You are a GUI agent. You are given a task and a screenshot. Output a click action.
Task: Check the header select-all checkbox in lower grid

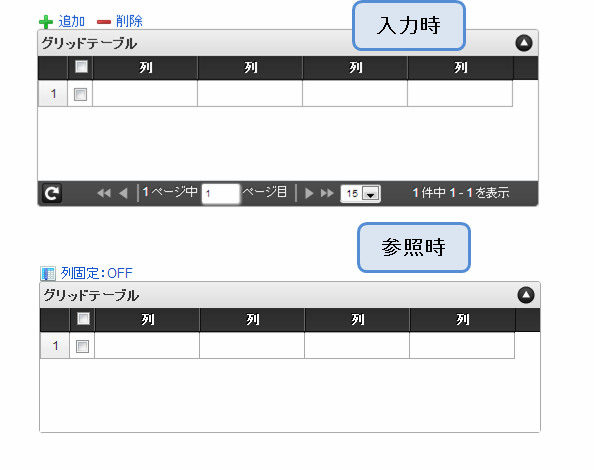83,318
